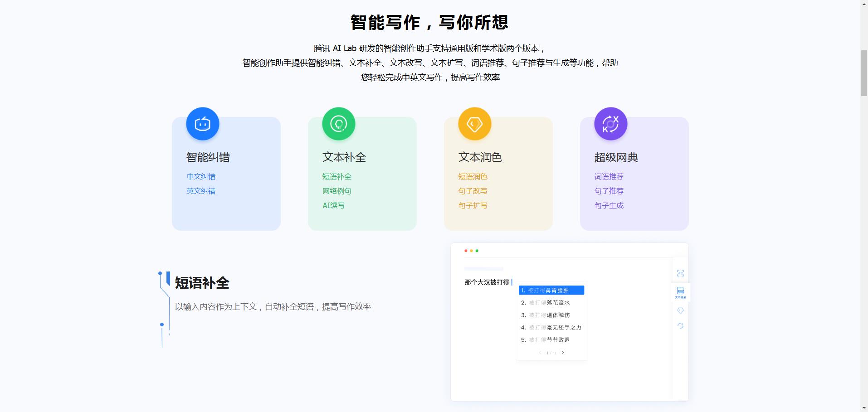The width and height of the screenshot is (868, 412).
Task: Select suggestion 4 被打得毫无还手之力
Action: pos(551,327)
